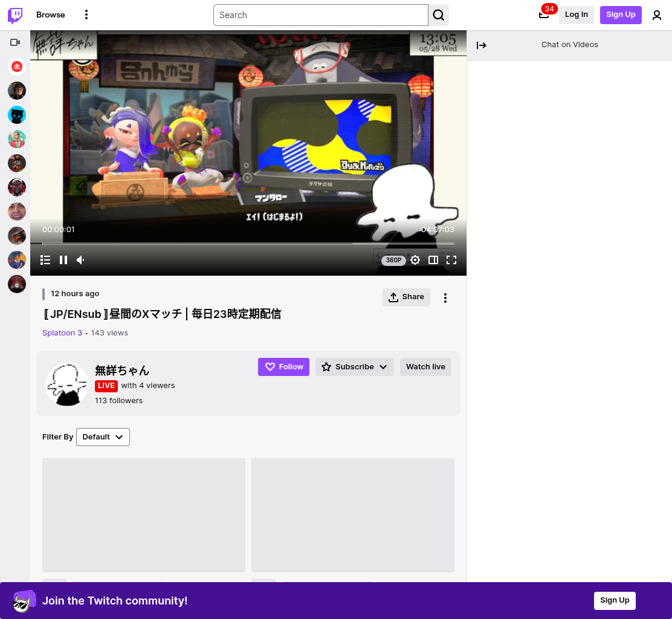Toggle theatre mode in the player
The height and width of the screenshot is (619, 672).
[x=433, y=260]
